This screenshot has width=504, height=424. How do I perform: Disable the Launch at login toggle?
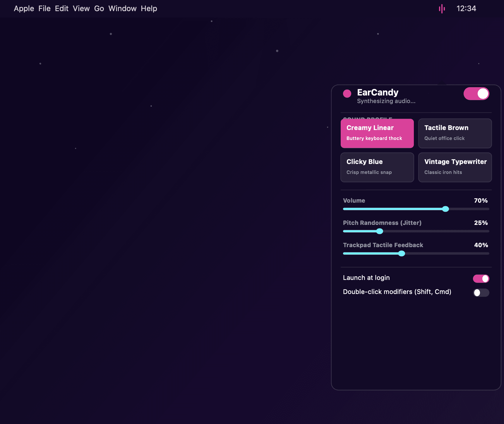click(481, 278)
